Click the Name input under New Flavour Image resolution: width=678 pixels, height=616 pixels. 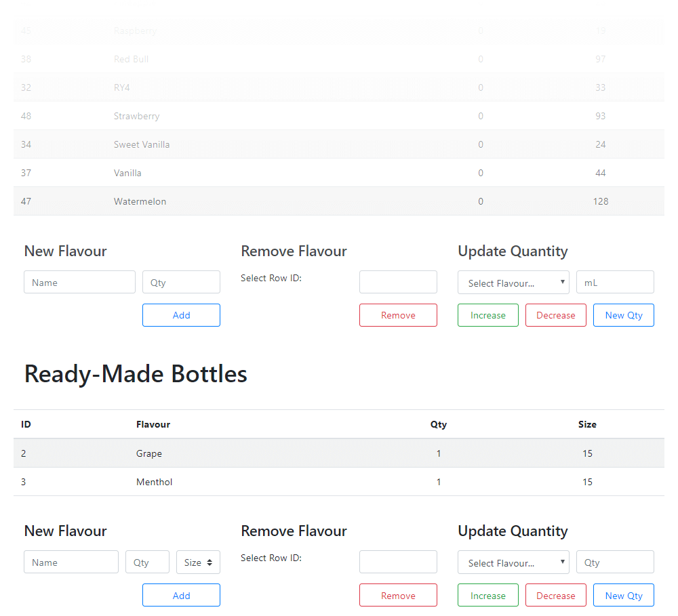(x=79, y=282)
